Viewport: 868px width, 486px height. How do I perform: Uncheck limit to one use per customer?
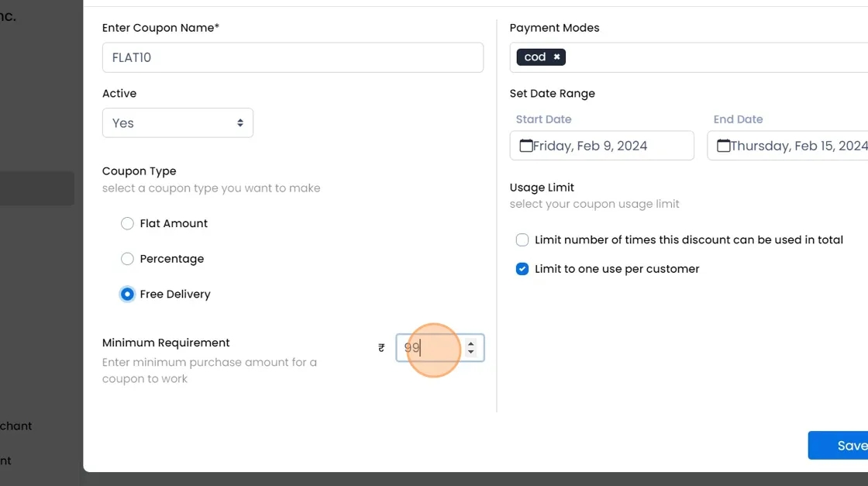pyautogui.click(x=522, y=269)
